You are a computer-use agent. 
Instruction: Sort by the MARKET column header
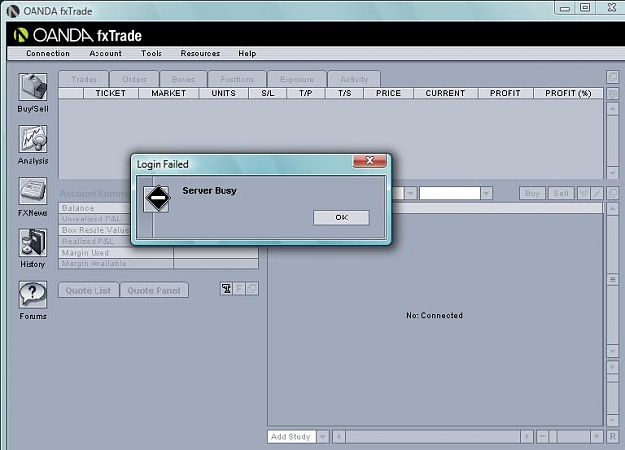[x=169, y=93]
